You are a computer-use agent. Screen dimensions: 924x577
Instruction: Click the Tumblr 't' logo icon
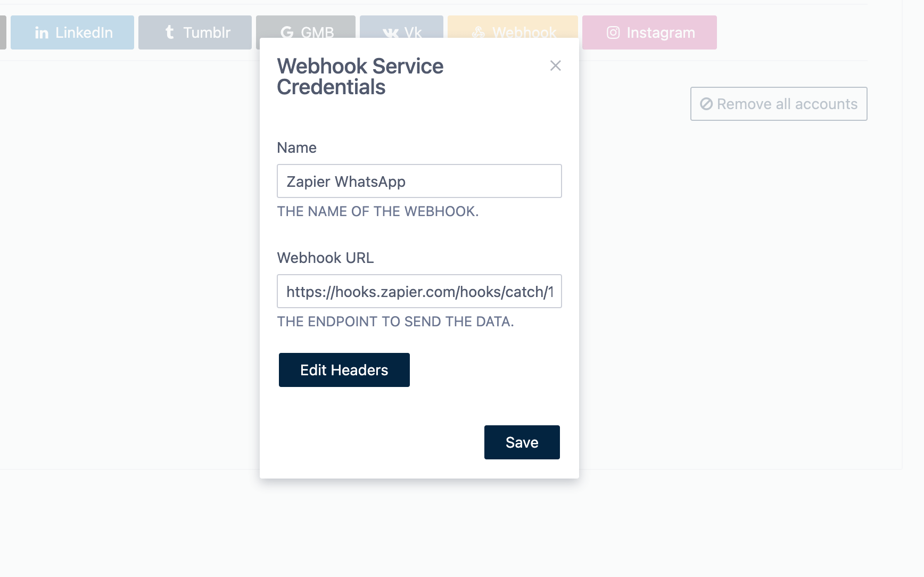point(170,32)
